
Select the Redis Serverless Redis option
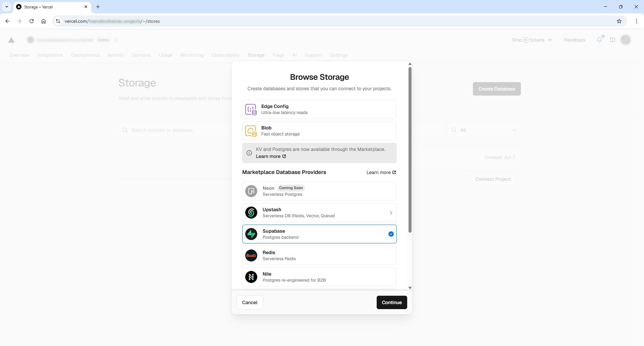point(319,255)
